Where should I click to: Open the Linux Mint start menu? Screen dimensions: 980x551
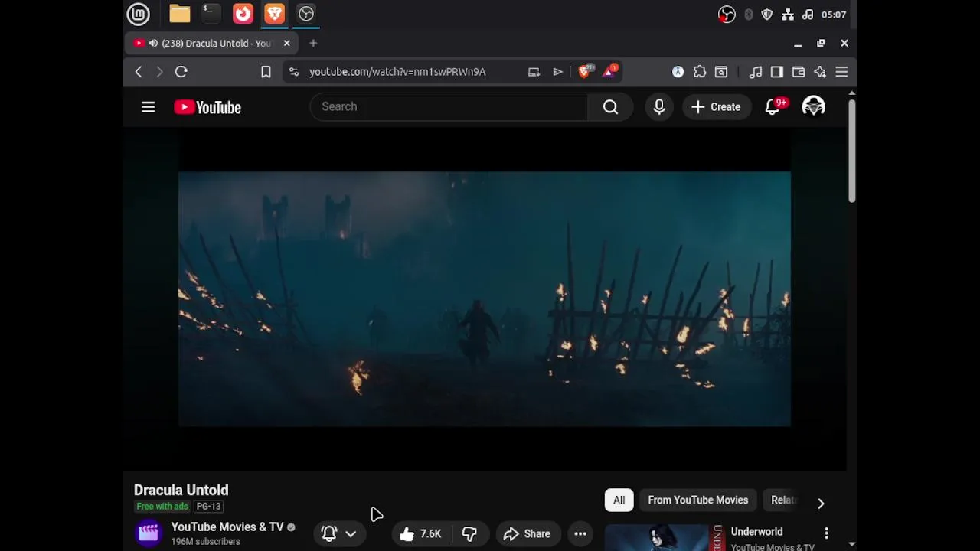click(139, 14)
